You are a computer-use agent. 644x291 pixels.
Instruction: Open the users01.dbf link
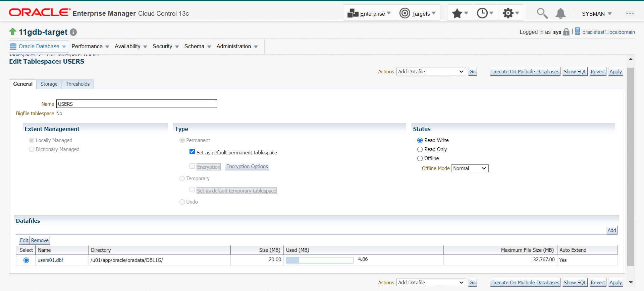(x=50, y=260)
